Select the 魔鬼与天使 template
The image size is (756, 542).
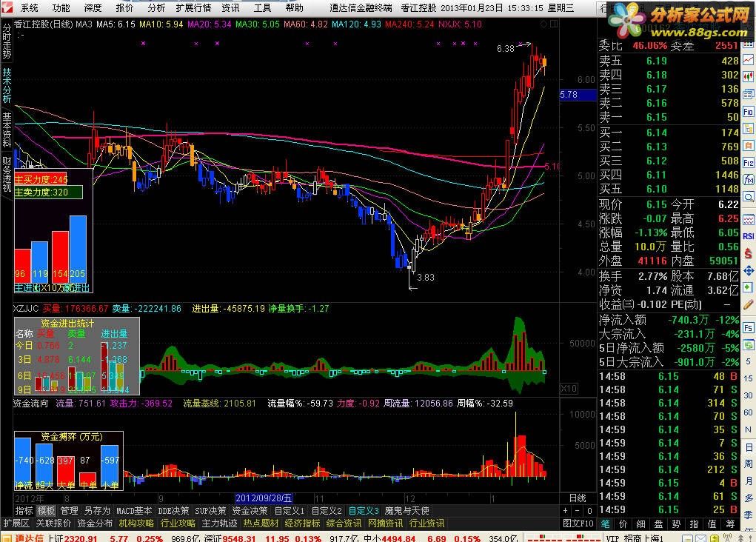pyautogui.click(x=407, y=510)
